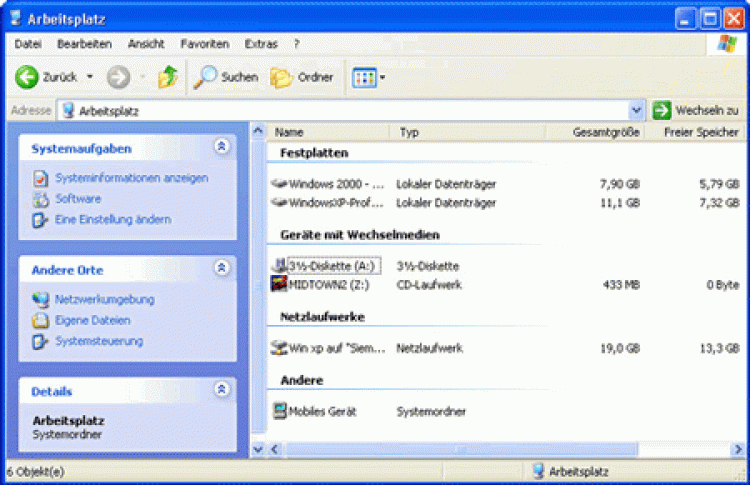Click the Zurück back arrow button

click(x=28, y=77)
